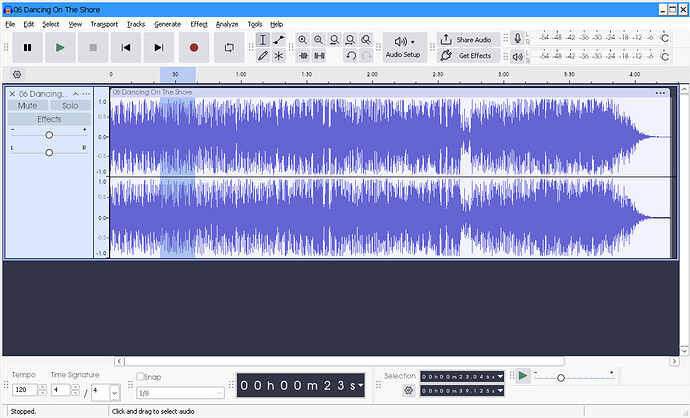This screenshot has width=690, height=418.
Task: Click the microphone record meter icon
Action: pyautogui.click(x=518, y=38)
